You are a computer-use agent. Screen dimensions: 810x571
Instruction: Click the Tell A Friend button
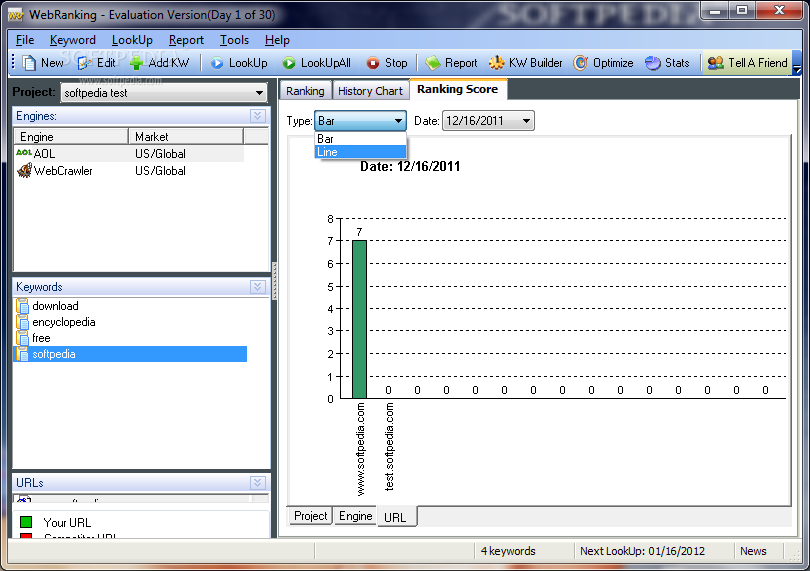point(747,63)
